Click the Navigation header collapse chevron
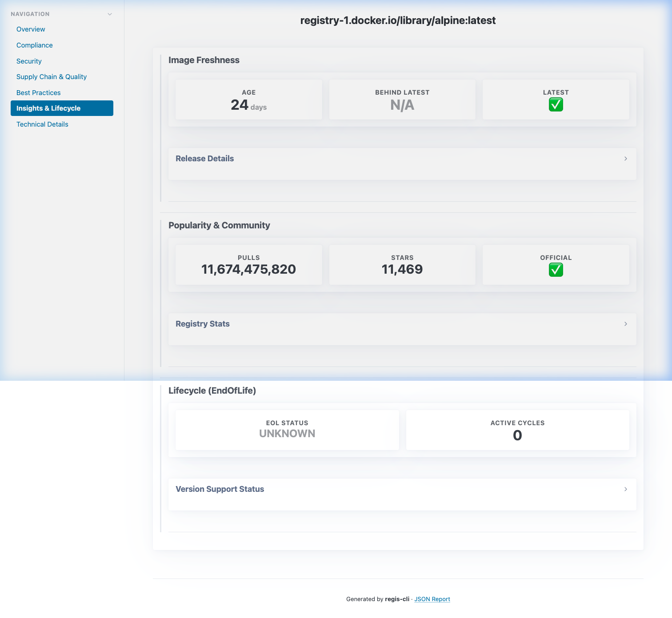672x618 pixels. [110, 14]
